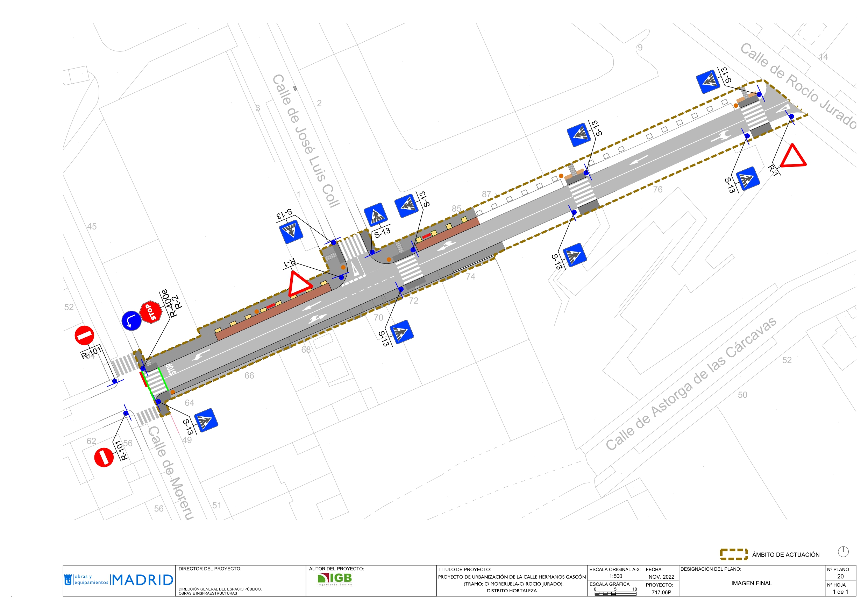Click the project number 717.06P
Image resolution: width=868 pixels, height=614 pixels.
(661, 592)
